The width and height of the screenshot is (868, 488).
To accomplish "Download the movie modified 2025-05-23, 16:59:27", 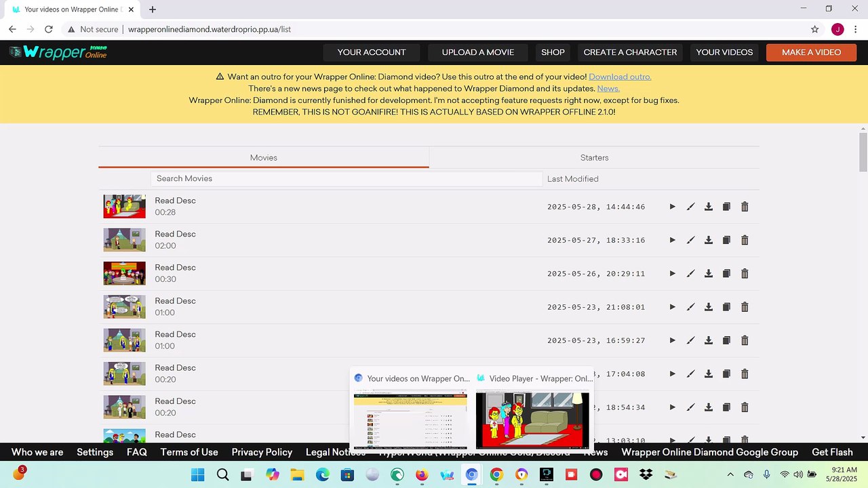I will point(709,340).
